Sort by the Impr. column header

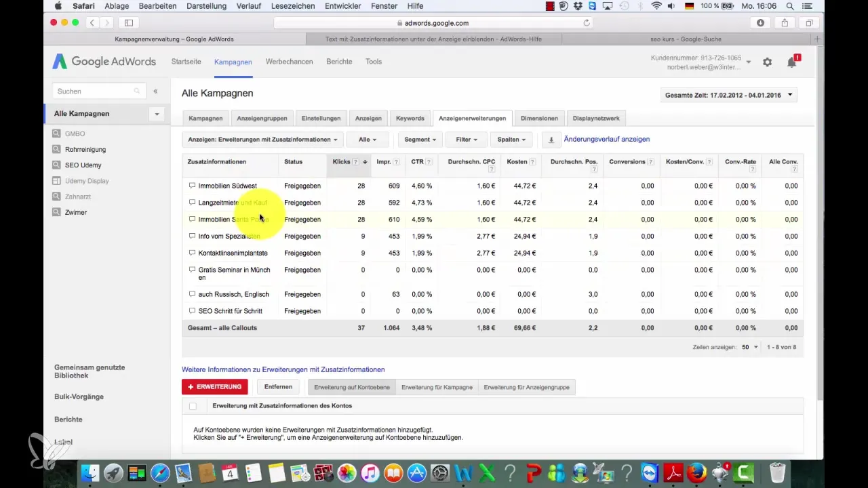(384, 162)
